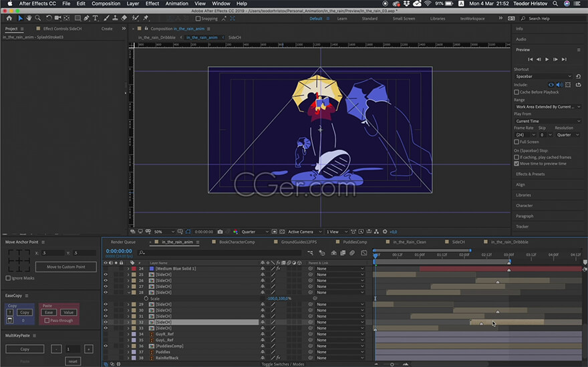Open the Range Work Area dropdown

tap(547, 106)
